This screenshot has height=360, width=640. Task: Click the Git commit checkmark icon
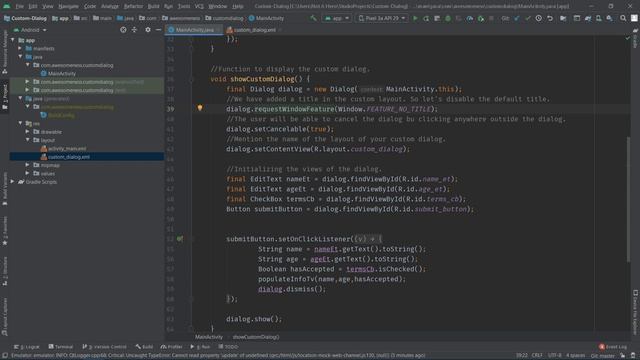(528, 18)
